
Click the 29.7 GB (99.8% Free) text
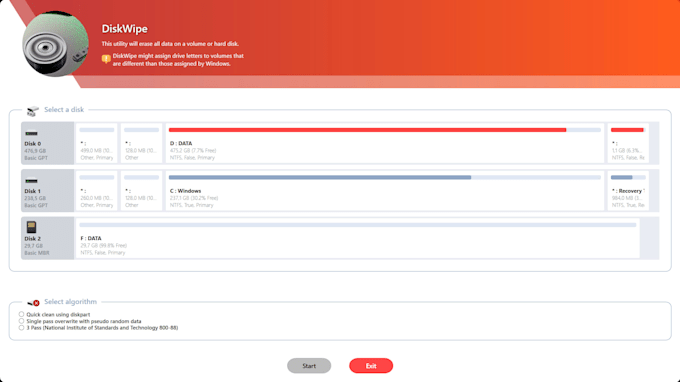(104, 245)
